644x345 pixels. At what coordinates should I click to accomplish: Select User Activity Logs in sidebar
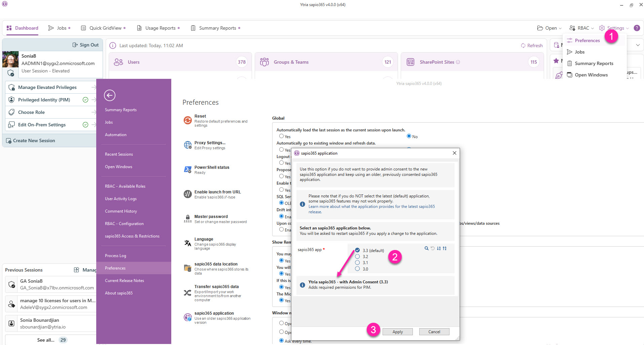point(121,199)
